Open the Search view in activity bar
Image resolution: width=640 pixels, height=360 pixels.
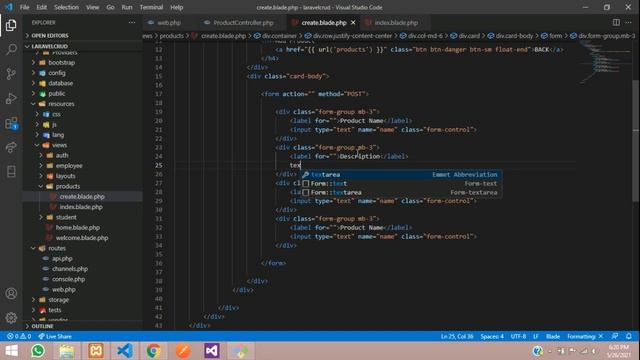tap(11, 49)
